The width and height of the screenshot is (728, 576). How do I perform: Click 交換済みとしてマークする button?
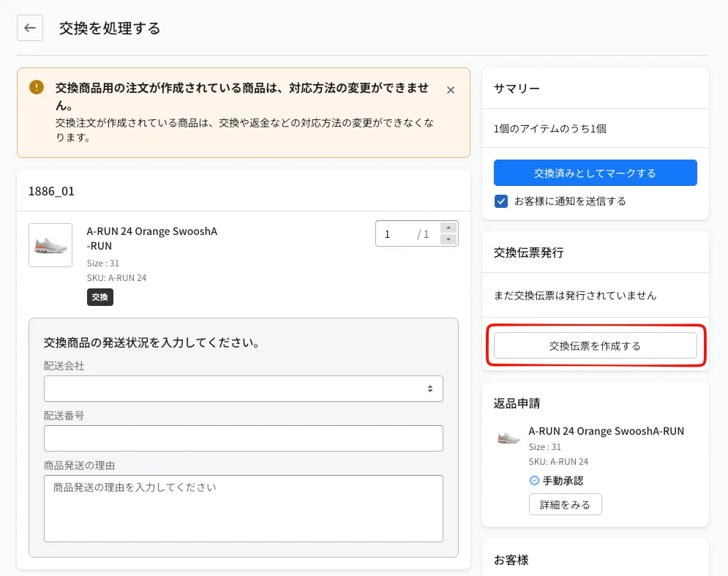click(x=596, y=173)
